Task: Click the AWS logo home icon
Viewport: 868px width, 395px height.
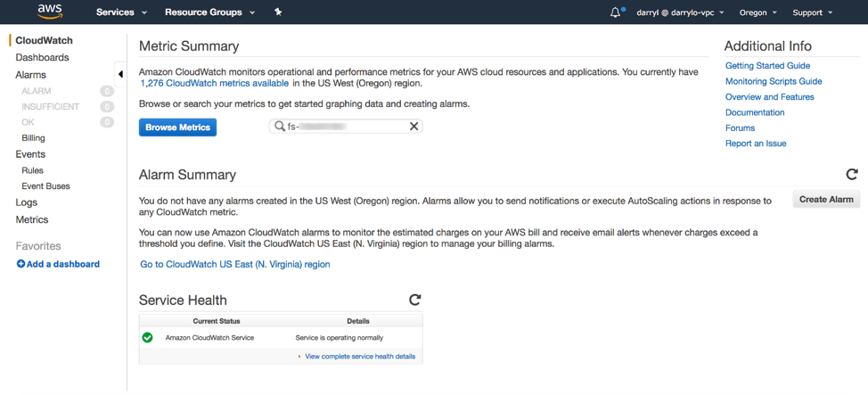Action: (48, 12)
